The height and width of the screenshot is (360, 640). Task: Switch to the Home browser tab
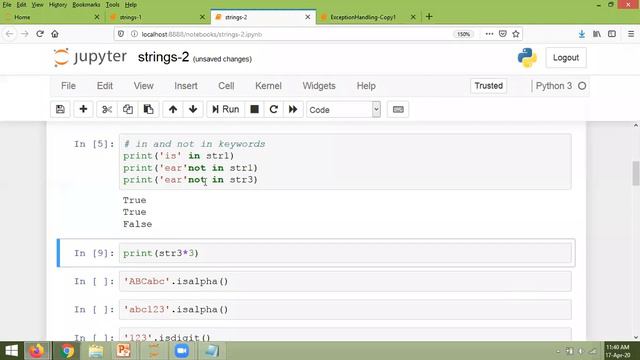(x=52, y=17)
